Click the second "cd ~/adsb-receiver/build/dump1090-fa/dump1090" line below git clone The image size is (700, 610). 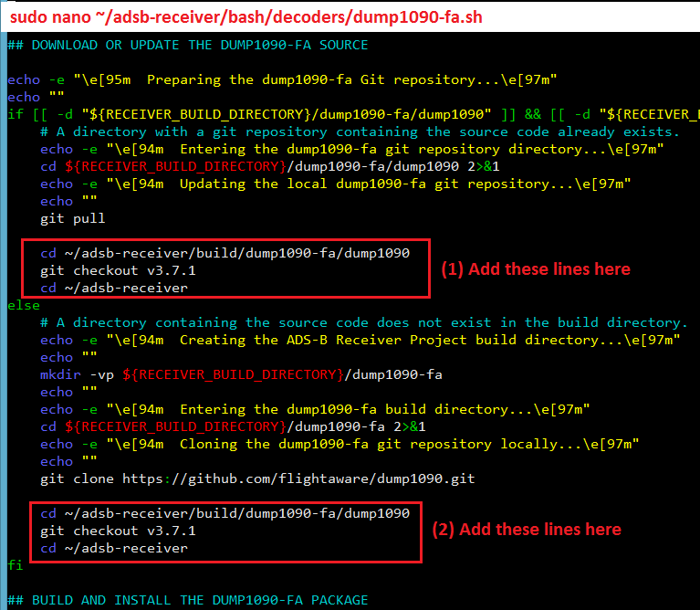[x=225, y=513]
